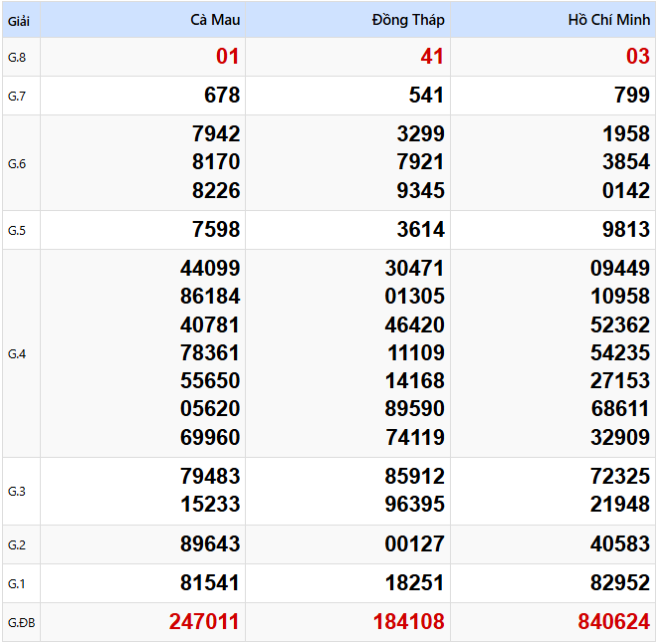Click the Giải header cell

tap(19, 21)
